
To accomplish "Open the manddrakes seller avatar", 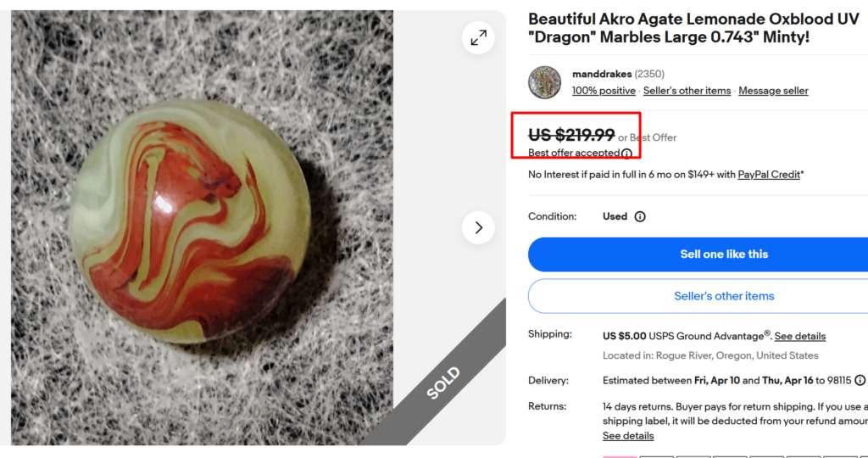I will coord(544,82).
